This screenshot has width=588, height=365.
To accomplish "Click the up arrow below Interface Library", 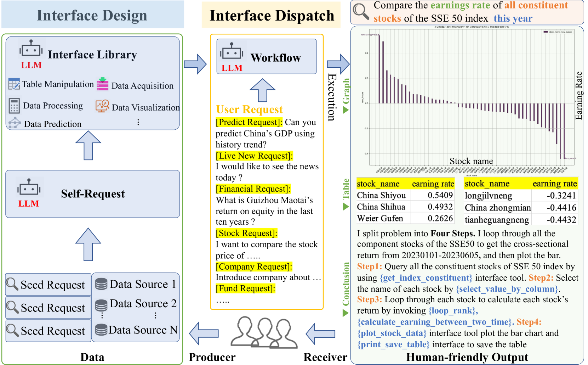I will (x=89, y=145).
